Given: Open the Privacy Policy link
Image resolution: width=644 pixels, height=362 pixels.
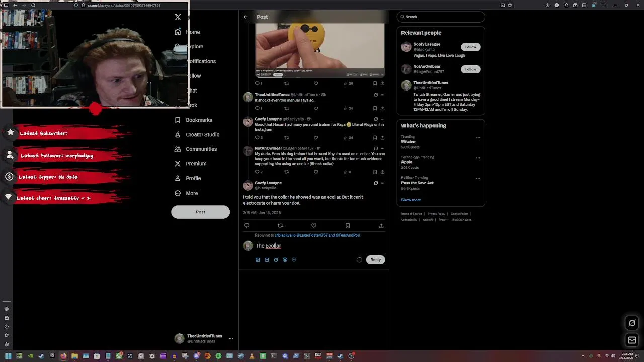Looking at the screenshot, I should point(436,214).
